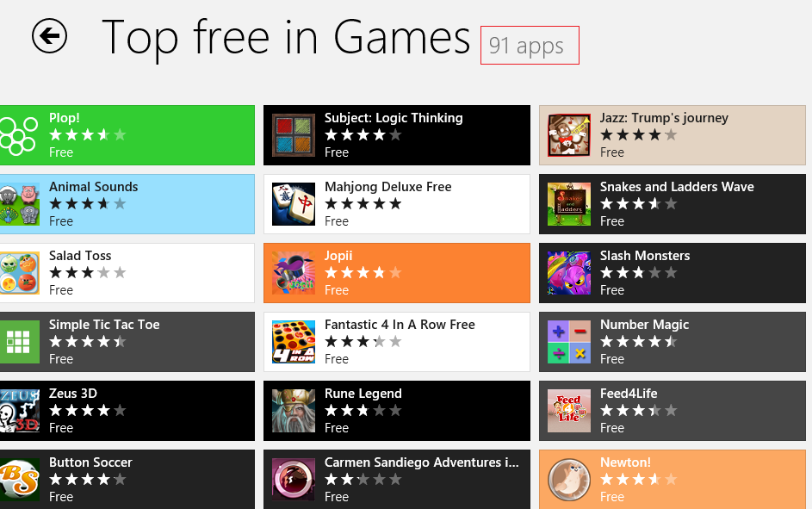Open the Plop! app icon
Viewport: 812px width, 509px height.
coord(19,135)
